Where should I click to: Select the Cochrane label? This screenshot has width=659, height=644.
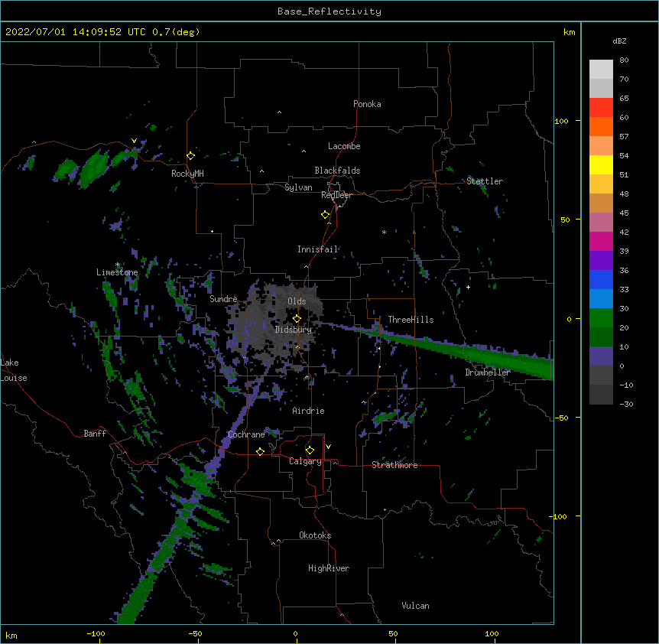pos(247,434)
